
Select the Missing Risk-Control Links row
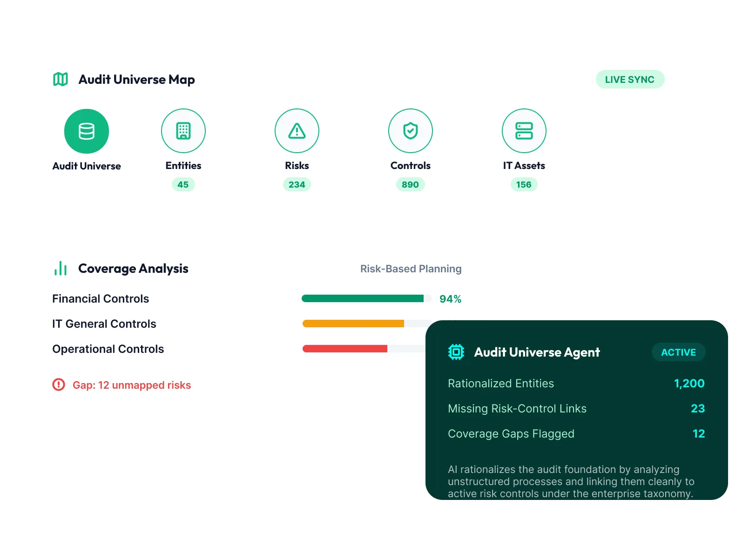point(576,409)
